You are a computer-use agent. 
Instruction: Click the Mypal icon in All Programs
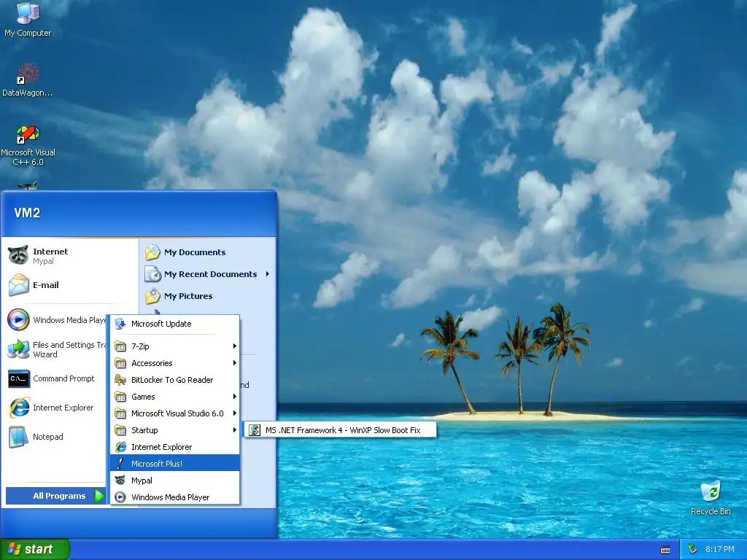coord(120,481)
